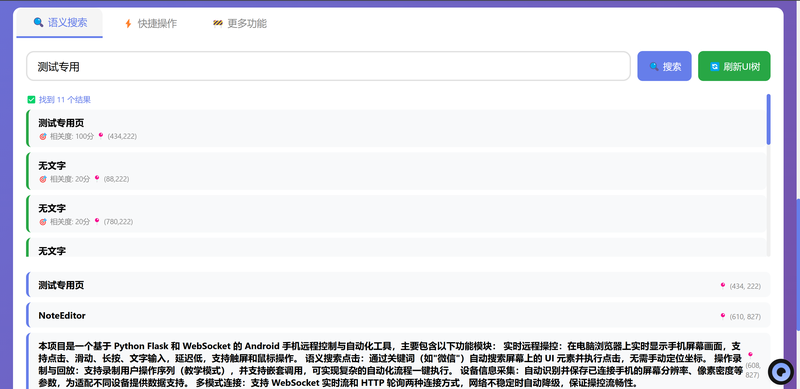Viewport: 800px width, 389px height.
Task: Click the refresh icon in 刷新UI树 button
Action: [x=715, y=66]
